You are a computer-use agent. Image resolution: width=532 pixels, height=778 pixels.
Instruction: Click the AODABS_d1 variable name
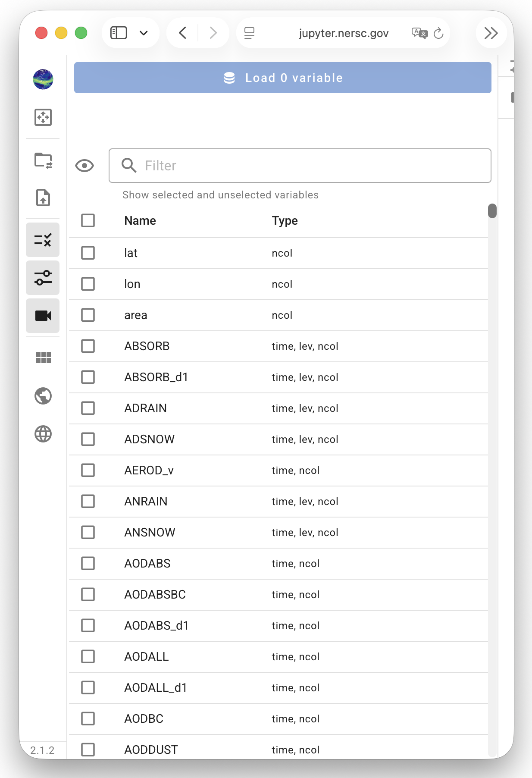pyautogui.click(x=156, y=625)
